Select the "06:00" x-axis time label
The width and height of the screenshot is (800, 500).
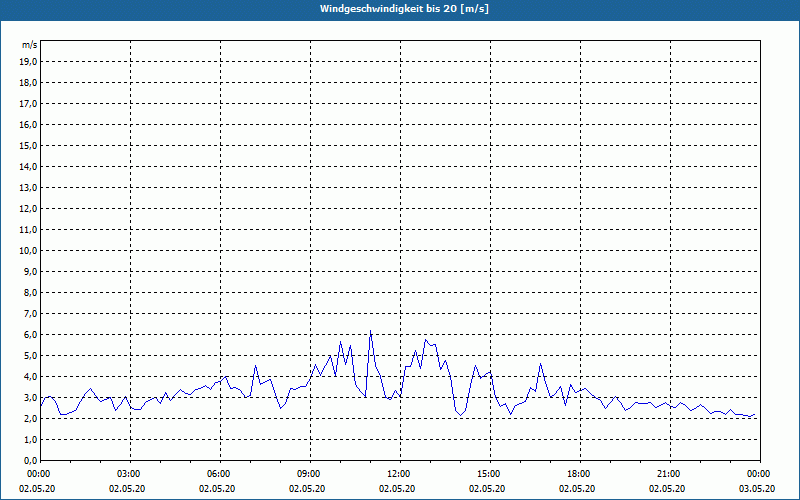point(220,474)
